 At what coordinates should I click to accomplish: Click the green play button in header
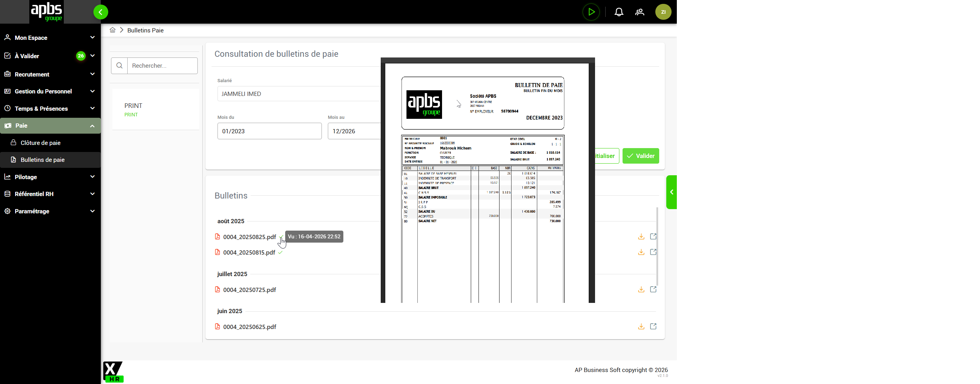[x=591, y=12]
